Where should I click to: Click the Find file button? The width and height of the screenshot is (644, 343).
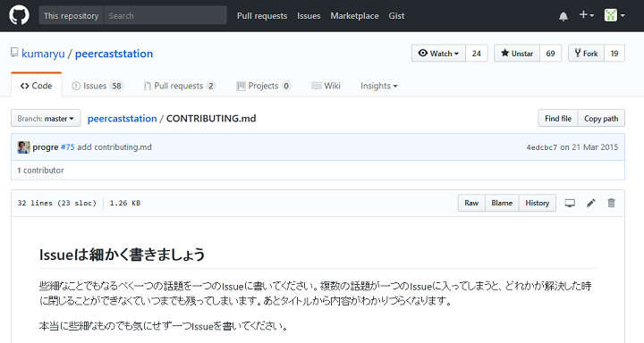[558, 118]
